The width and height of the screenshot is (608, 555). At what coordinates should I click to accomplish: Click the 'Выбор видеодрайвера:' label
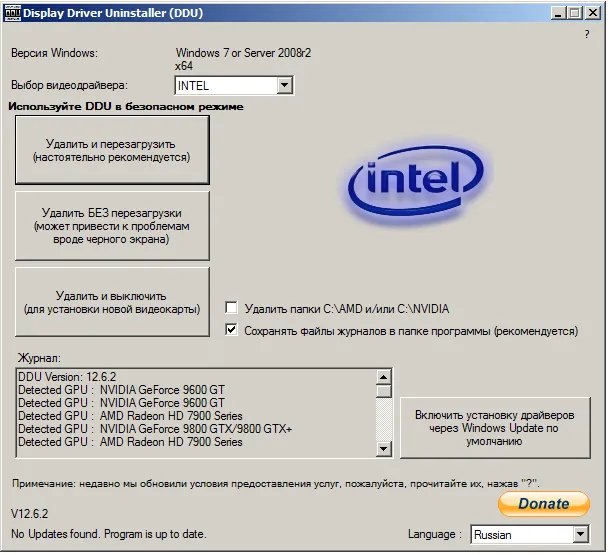click(69, 85)
